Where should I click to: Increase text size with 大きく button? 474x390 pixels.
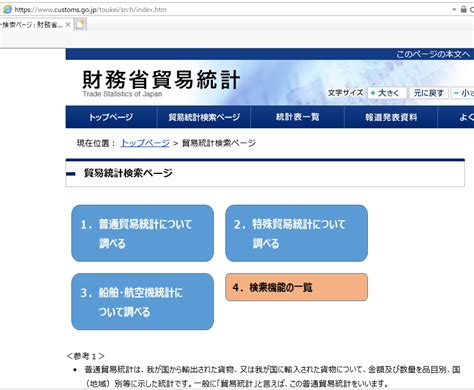387,93
